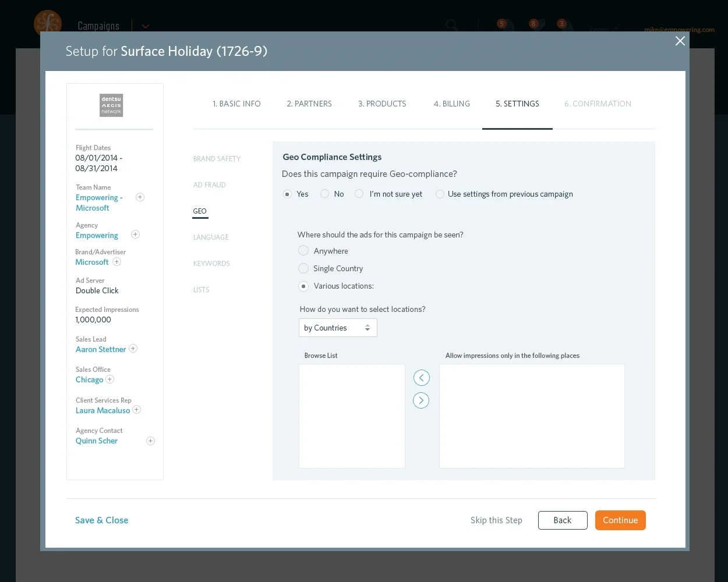Select Yes for Geo-compliance
The image size is (728, 582).
point(287,194)
